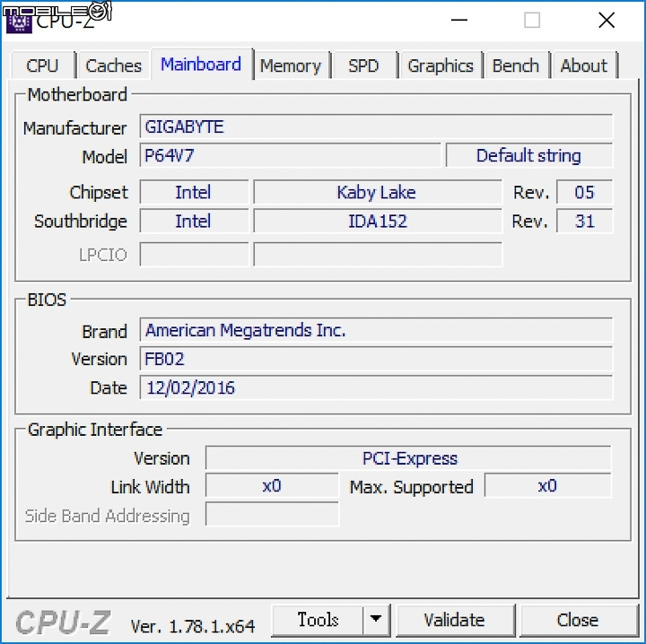The height and width of the screenshot is (644, 646).
Task: Switch to the Graphics tab
Action: tap(441, 65)
